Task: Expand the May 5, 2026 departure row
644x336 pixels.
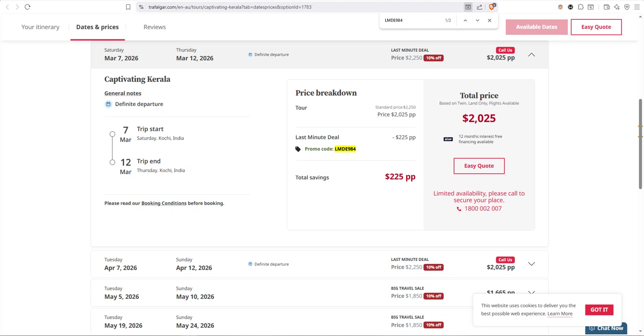Action: (532, 293)
